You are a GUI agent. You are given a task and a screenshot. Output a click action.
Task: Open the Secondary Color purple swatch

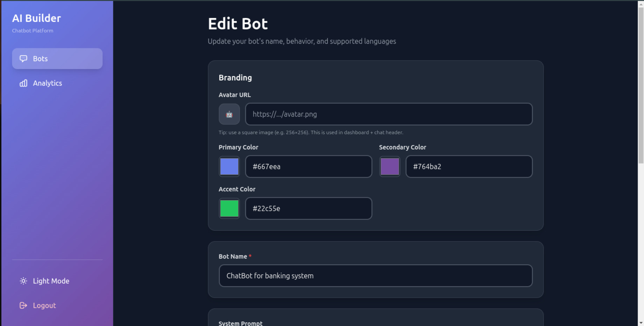pyautogui.click(x=390, y=167)
